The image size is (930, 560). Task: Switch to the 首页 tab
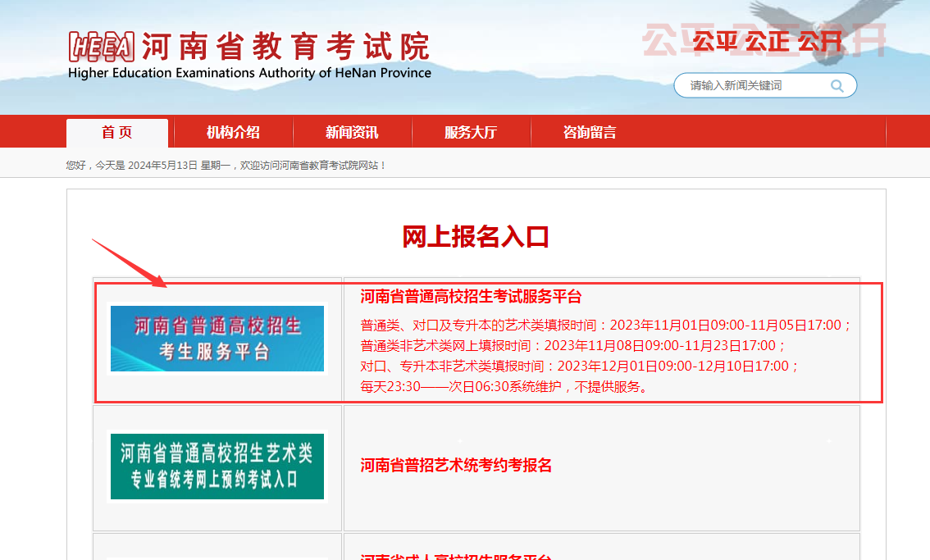point(116,132)
